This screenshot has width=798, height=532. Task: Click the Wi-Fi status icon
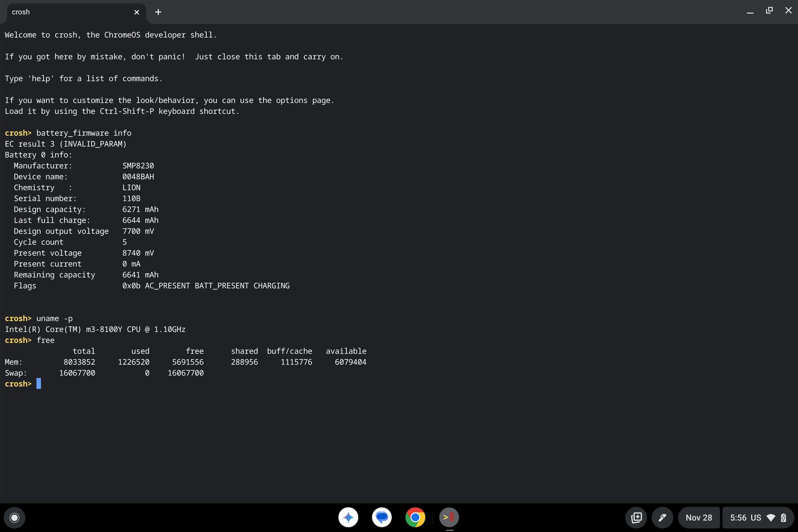click(771, 518)
